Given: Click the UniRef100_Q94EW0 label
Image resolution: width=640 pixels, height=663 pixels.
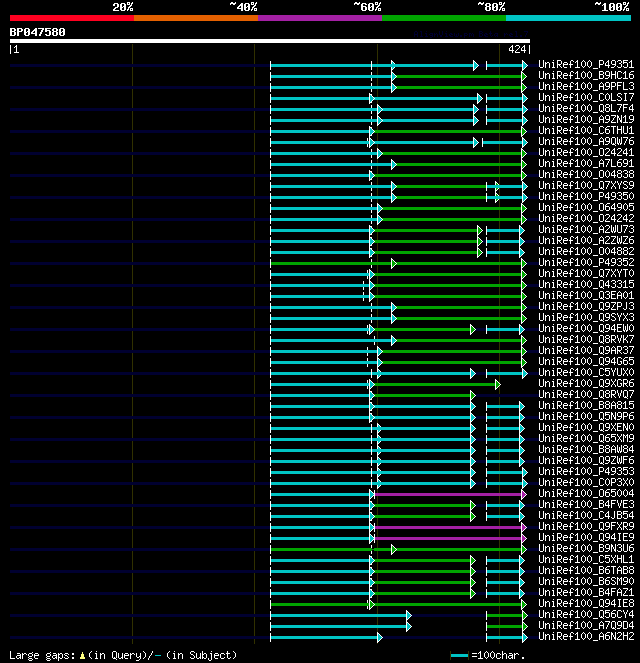Looking at the screenshot, I should [586, 328].
